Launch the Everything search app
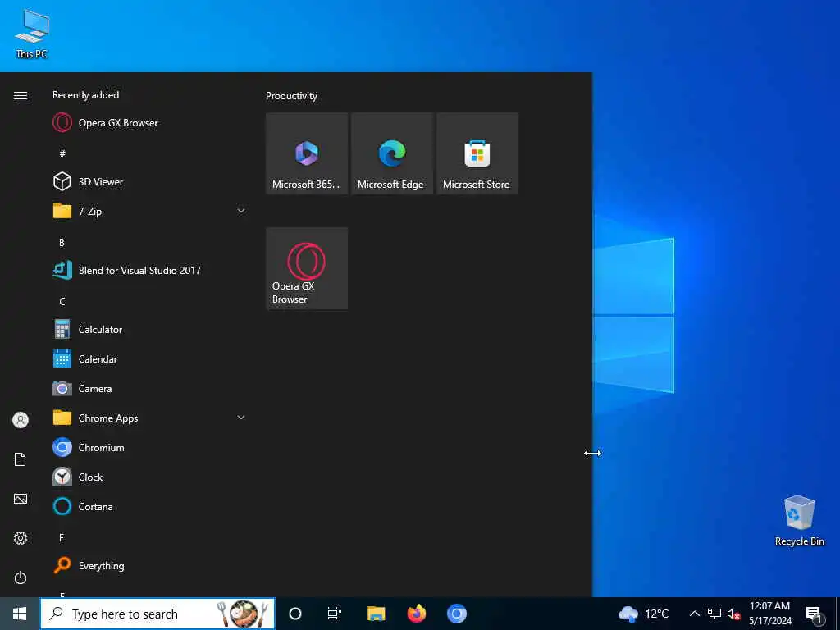 [x=149, y=565]
